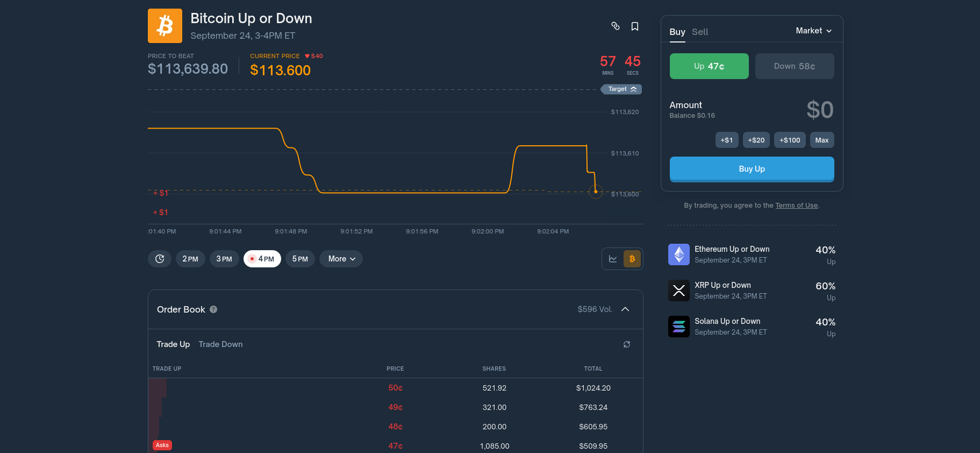Screen dimensions: 980x453
Task: Open the Market order type dropdown
Action: (814, 31)
